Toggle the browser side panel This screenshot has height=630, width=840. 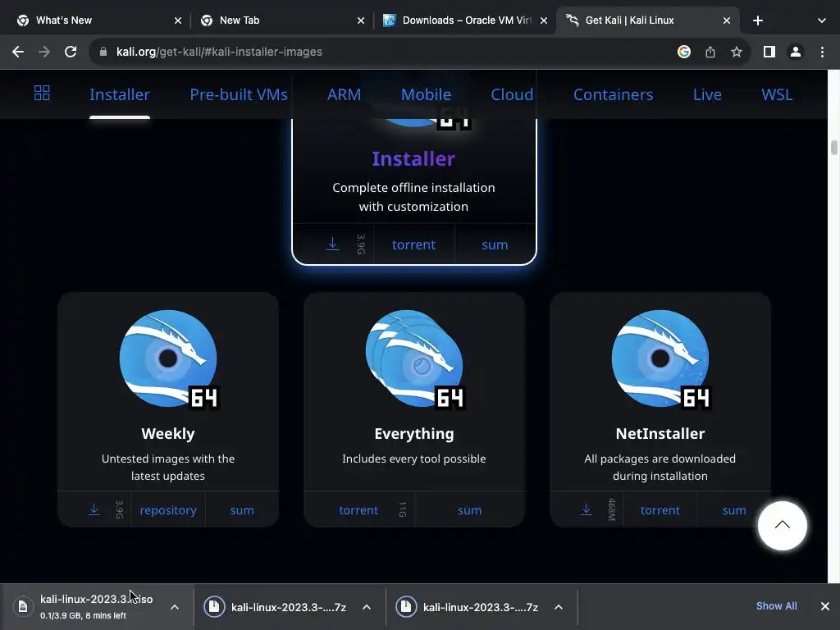[769, 52]
